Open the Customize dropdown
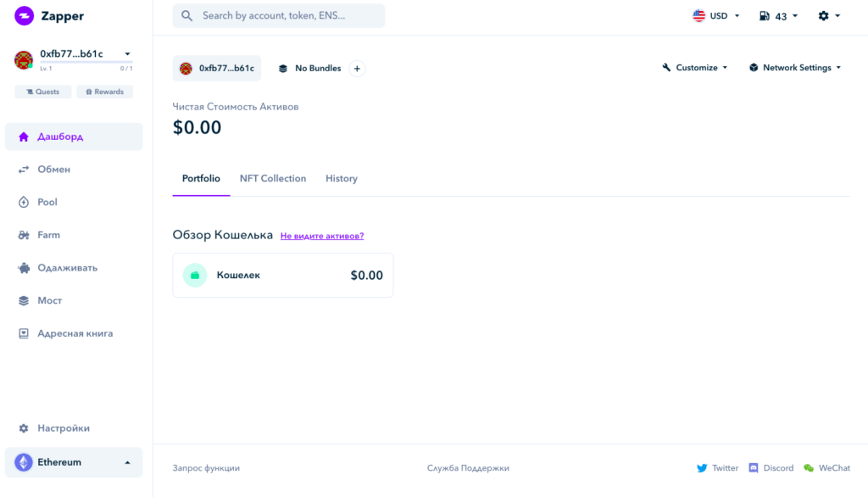The width and height of the screenshot is (868, 497). point(695,68)
